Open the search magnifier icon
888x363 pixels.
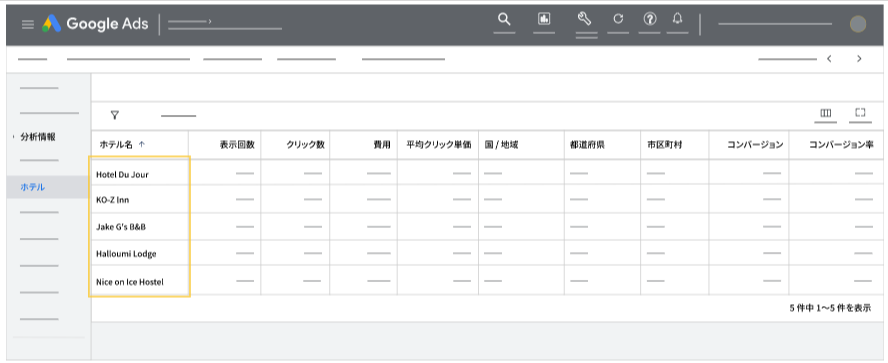[504, 19]
